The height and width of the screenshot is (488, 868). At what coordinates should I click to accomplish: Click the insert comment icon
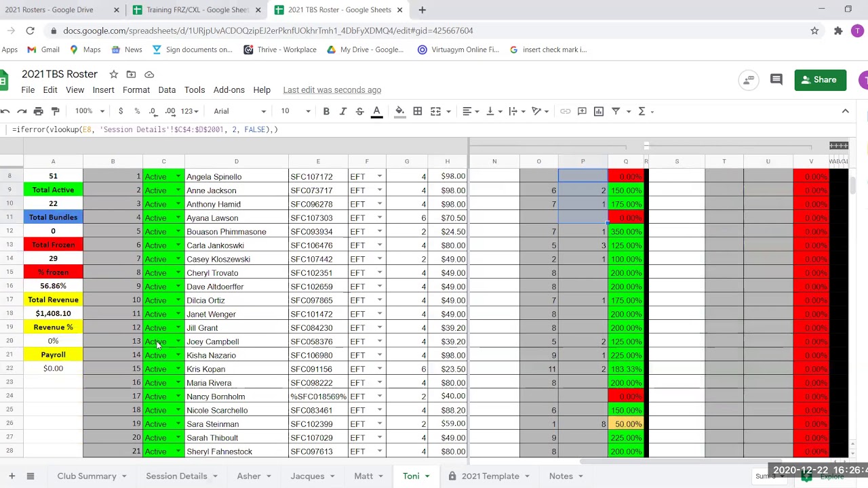pos(583,111)
